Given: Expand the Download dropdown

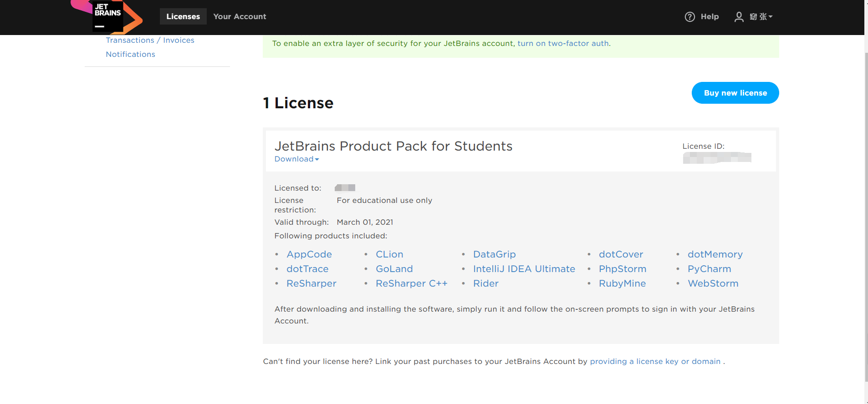Looking at the screenshot, I should 296,159.
